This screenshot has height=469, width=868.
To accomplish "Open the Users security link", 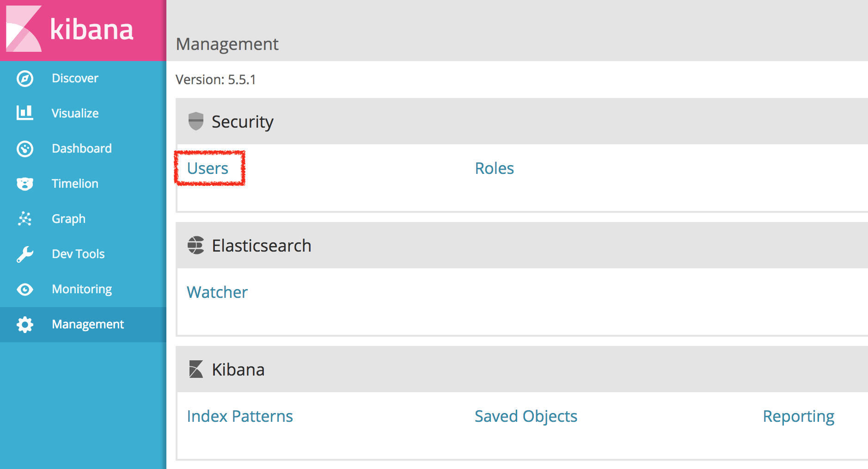I will (x=208, y=168).
